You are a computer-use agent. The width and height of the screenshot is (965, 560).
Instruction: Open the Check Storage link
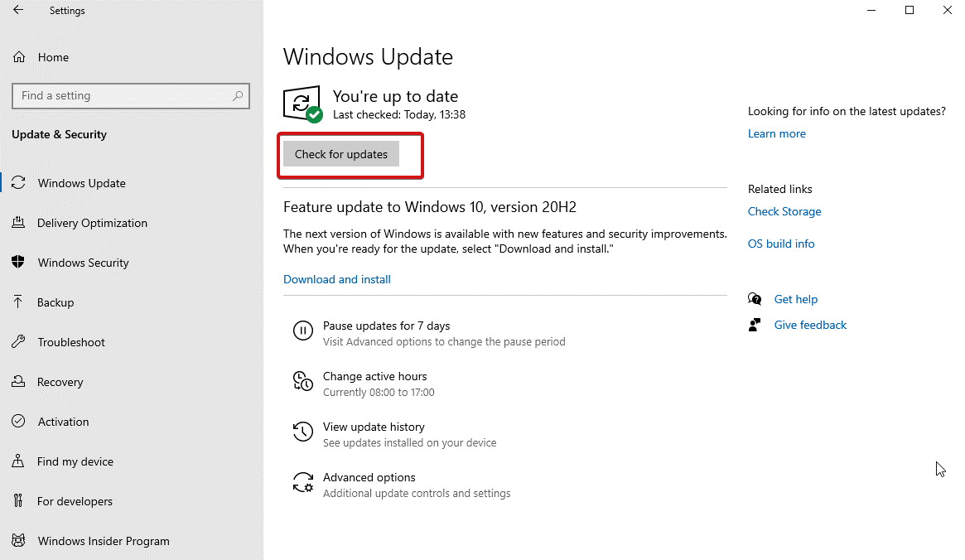pos(784,211)
